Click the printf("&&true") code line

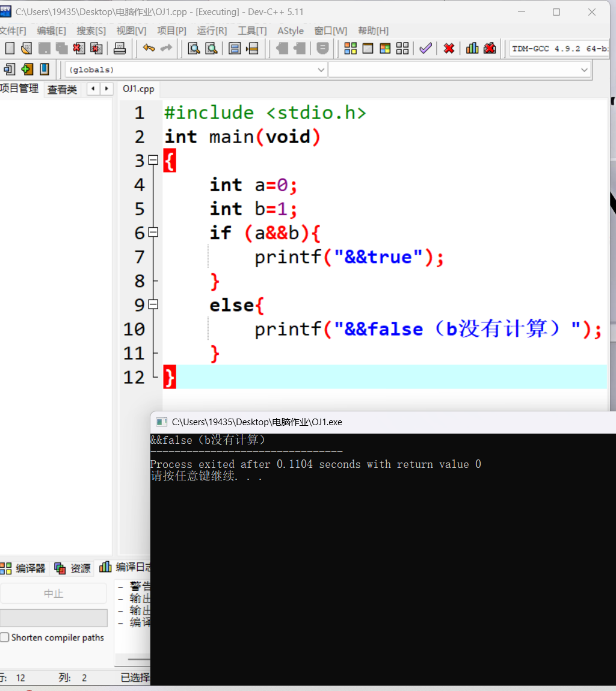click(x=350, y=257)
